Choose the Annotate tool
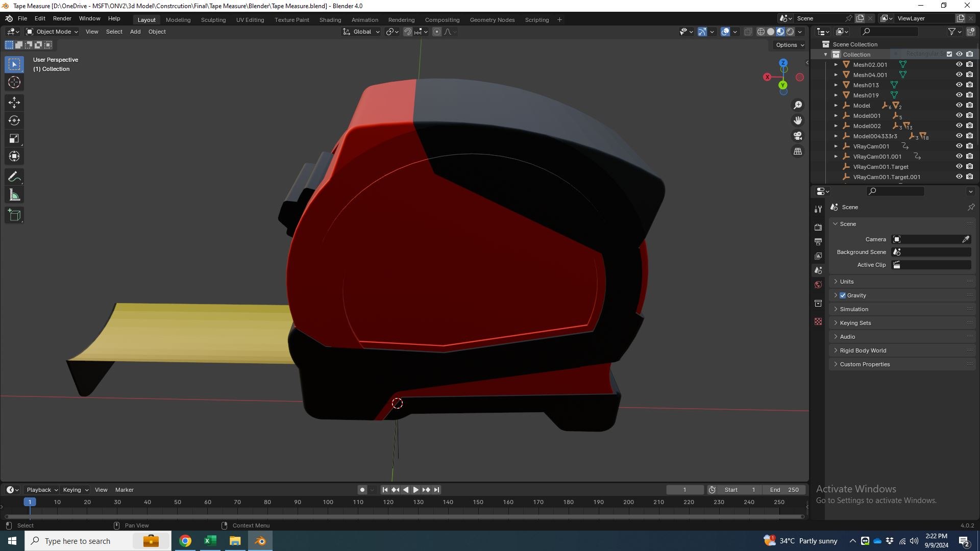 [x=14, y=177]
